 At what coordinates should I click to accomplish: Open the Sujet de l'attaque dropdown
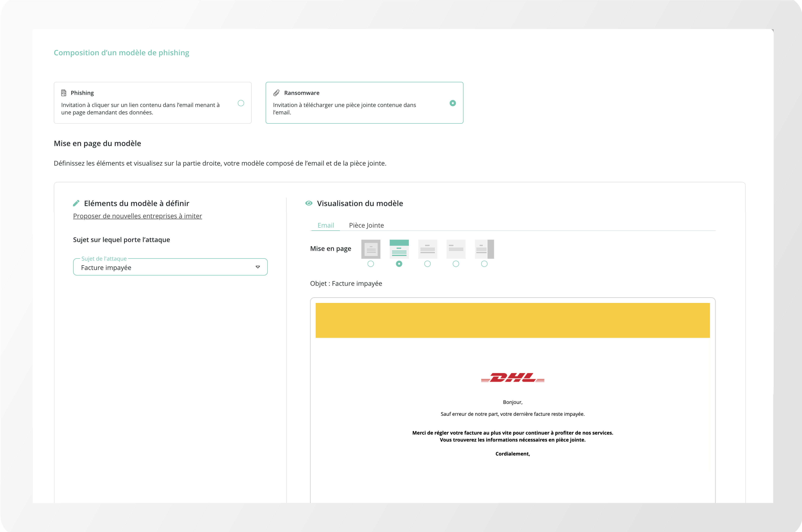(163, 268)
